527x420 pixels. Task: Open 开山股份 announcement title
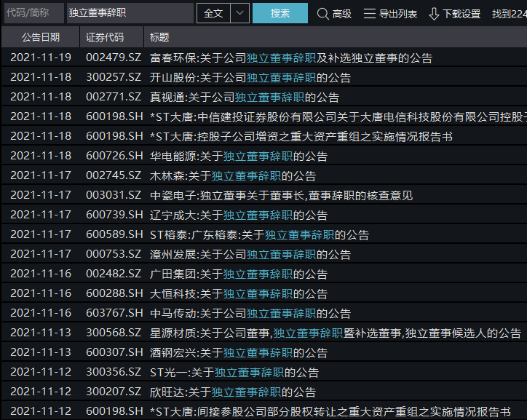click(x=250, y=78)
